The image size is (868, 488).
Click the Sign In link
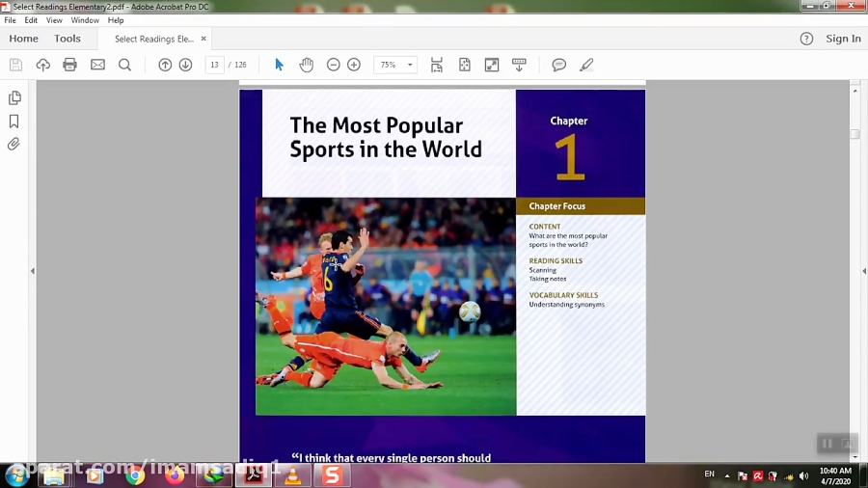843,39
